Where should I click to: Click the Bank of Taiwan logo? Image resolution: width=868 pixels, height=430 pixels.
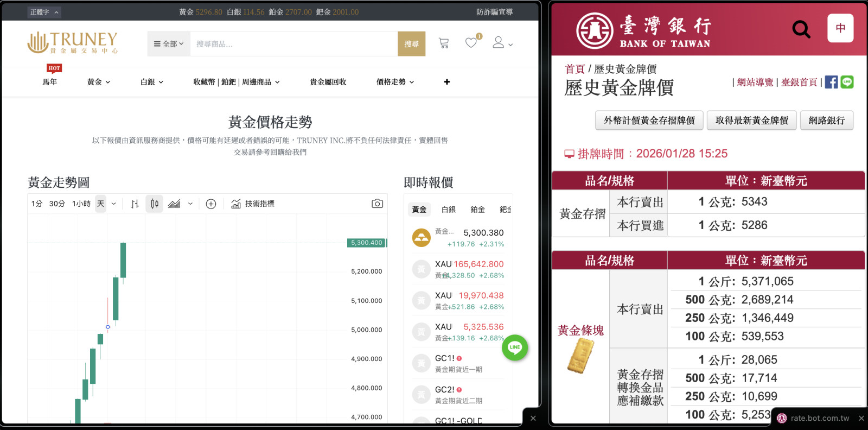point(643,30)
